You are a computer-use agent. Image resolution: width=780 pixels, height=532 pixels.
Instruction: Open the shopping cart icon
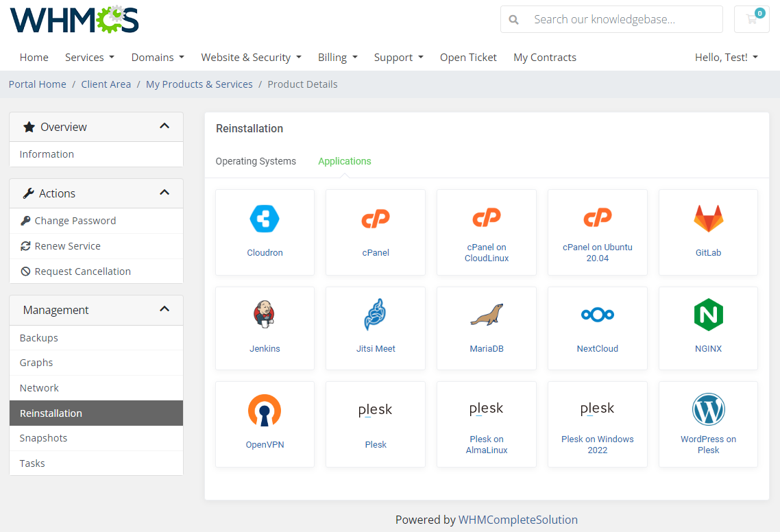point(752,19)
